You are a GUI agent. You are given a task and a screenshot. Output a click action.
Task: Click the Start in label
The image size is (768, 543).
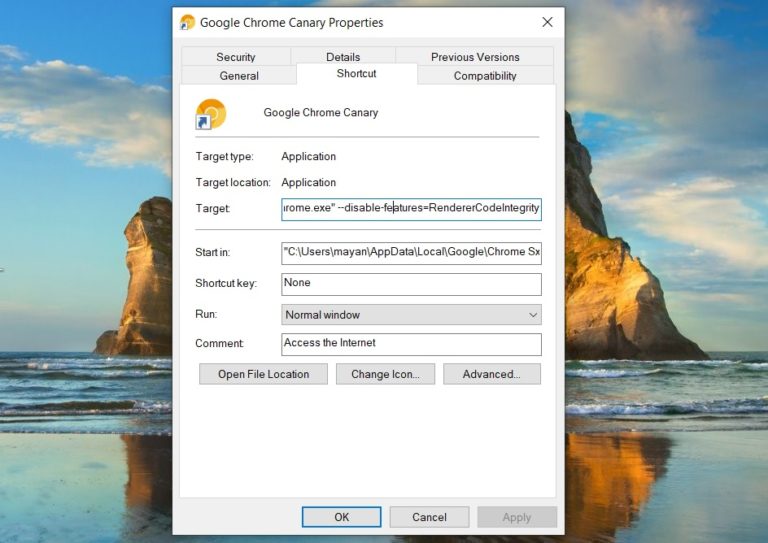(x=213, y=253)
